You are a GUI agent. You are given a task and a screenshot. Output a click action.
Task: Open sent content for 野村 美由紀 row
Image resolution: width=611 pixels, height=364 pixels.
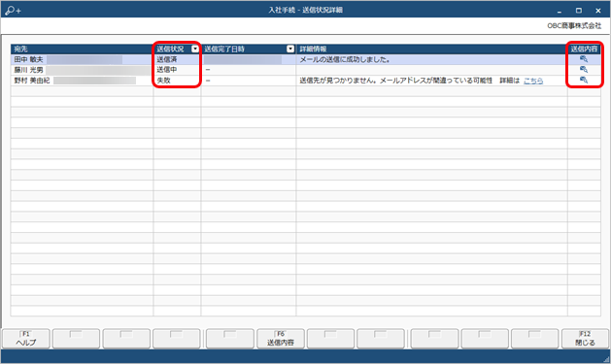(584, 81)
